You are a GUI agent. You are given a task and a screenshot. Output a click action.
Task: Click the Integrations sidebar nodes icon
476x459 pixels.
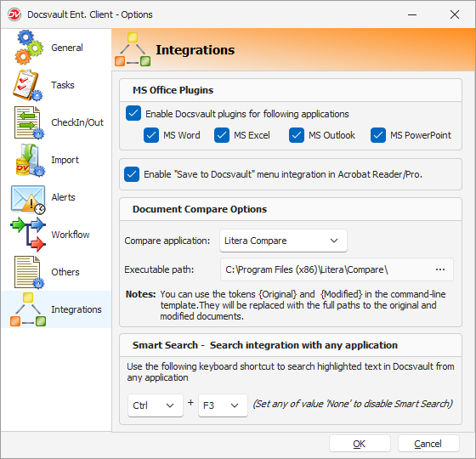tap(28, 309)
